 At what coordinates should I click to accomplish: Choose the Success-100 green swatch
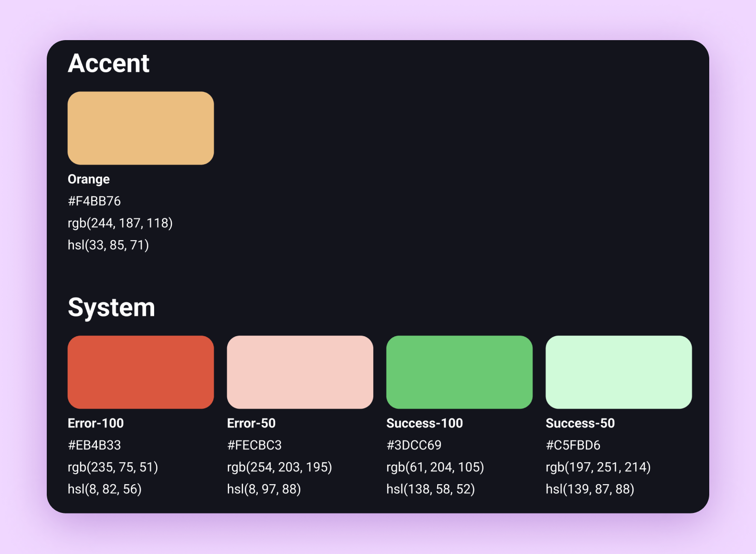(x=459, y=372)
